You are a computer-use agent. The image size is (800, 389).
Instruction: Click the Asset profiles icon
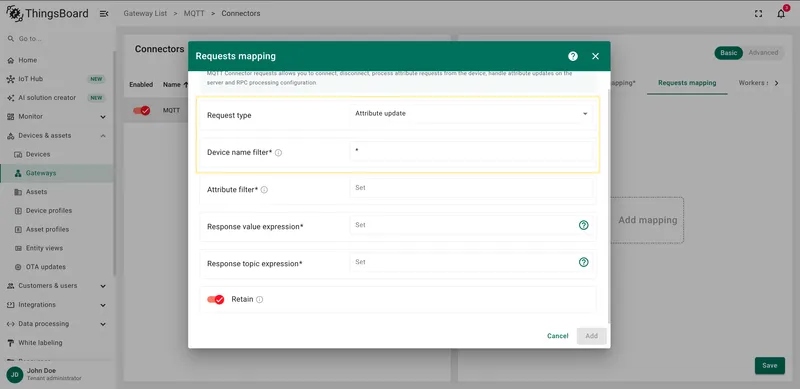[18, 230]
